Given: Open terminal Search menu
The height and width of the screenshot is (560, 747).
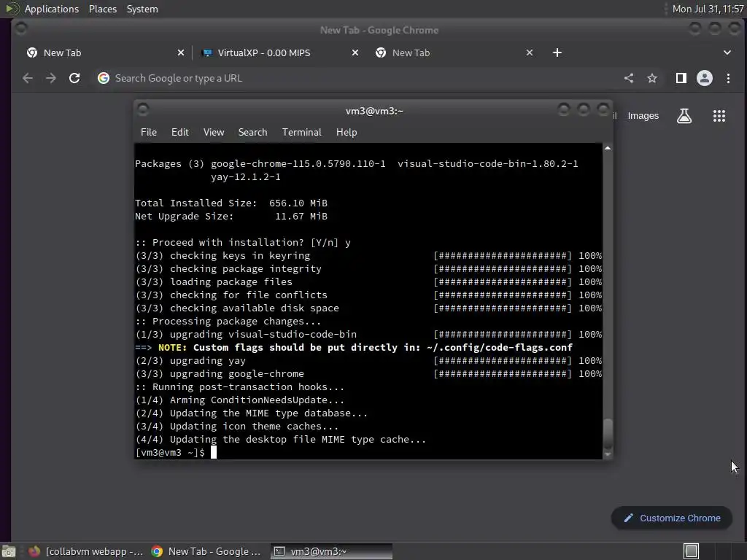Looking at the screenshot, I should tap(252, 133).
